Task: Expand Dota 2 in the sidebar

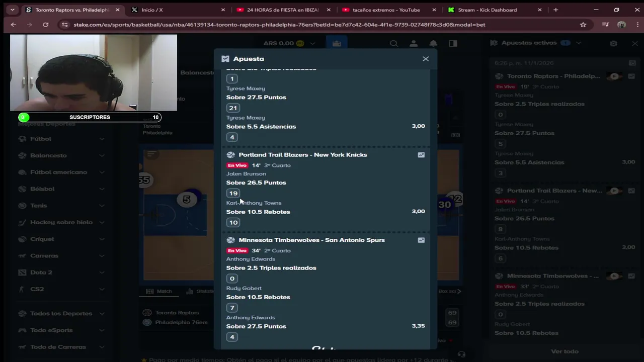Action: 102,273
